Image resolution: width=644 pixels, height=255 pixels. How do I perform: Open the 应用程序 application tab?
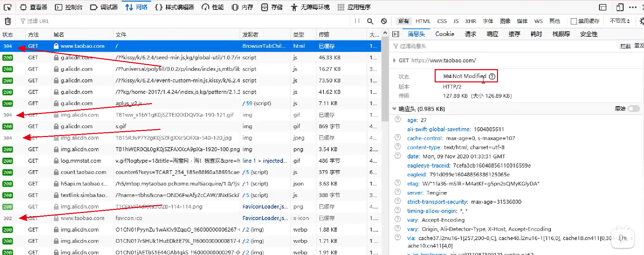click(354, 7)
